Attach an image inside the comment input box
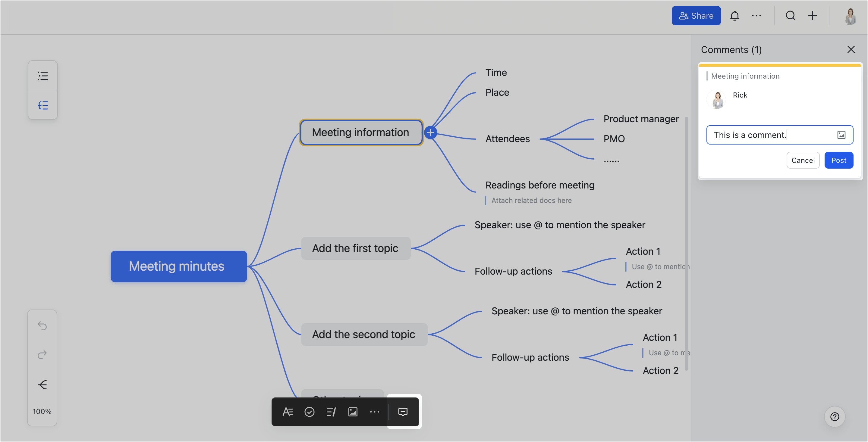The image size is (868, 442). point(841,135)
